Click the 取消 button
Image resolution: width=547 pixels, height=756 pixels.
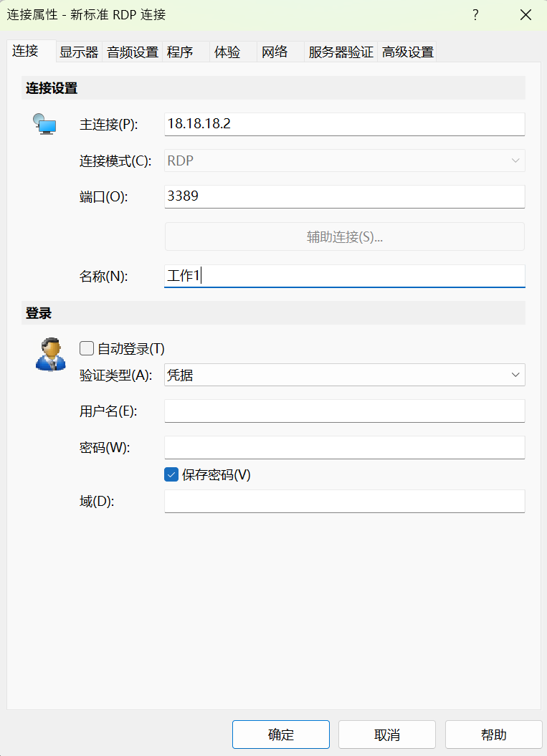point(387,735)
